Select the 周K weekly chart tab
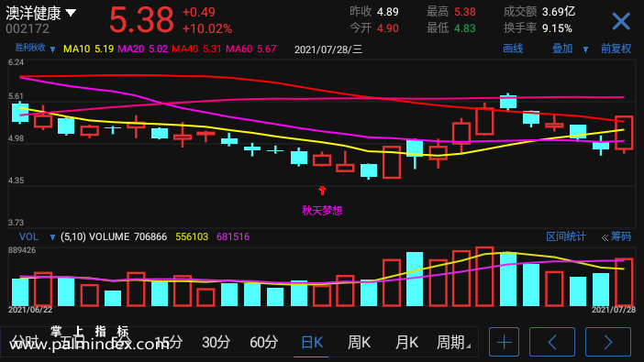 click(359, 342)
